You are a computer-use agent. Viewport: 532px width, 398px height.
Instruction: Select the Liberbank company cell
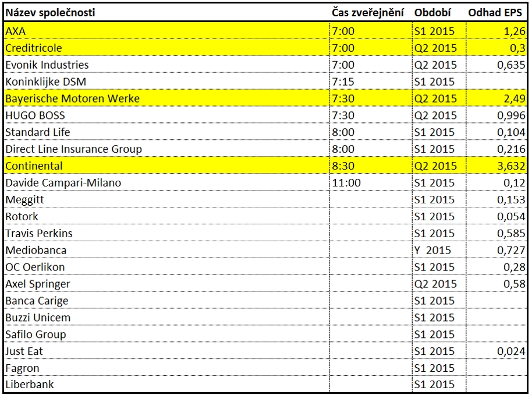[x=167, y=384]
